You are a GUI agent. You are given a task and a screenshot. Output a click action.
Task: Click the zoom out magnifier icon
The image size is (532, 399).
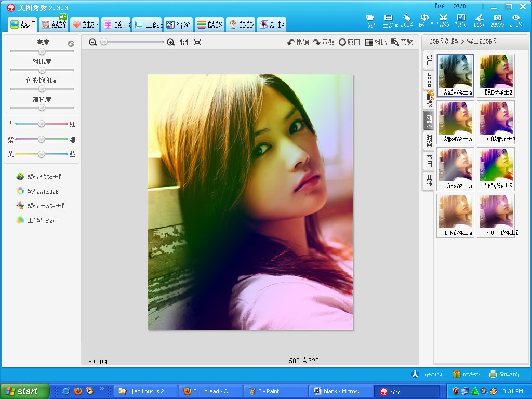coord(92,42)
